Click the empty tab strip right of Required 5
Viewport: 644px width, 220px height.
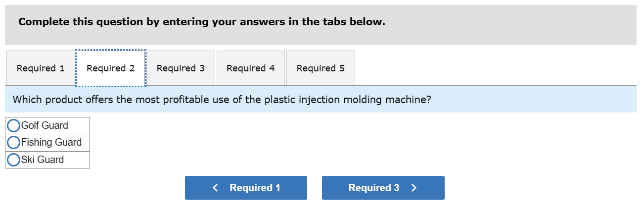pyautogui.click(x=495, y=68)
